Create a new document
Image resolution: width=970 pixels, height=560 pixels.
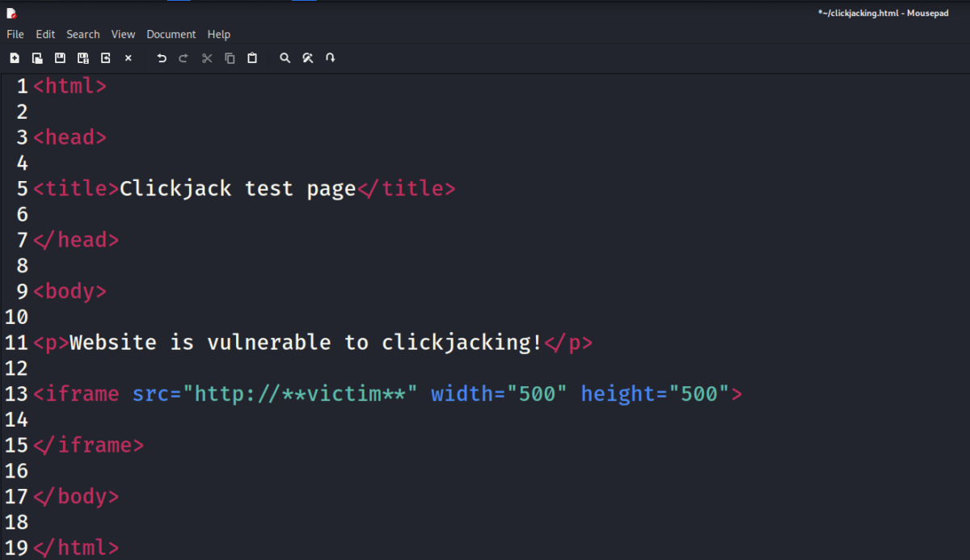[x=15, y=57]
